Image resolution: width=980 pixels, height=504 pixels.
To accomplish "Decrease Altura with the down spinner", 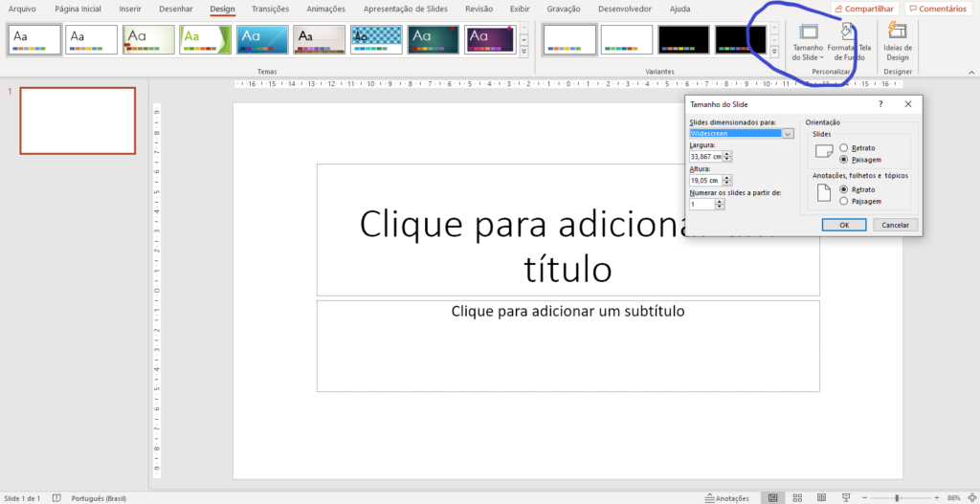I will [x=727, y=183].
